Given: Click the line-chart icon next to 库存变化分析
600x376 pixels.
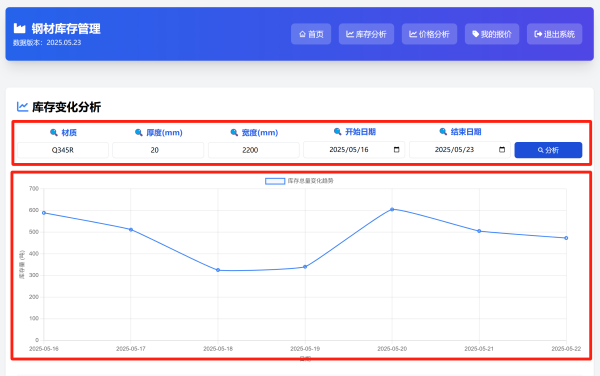Looking at the screenshot, I should coord(23,107).
